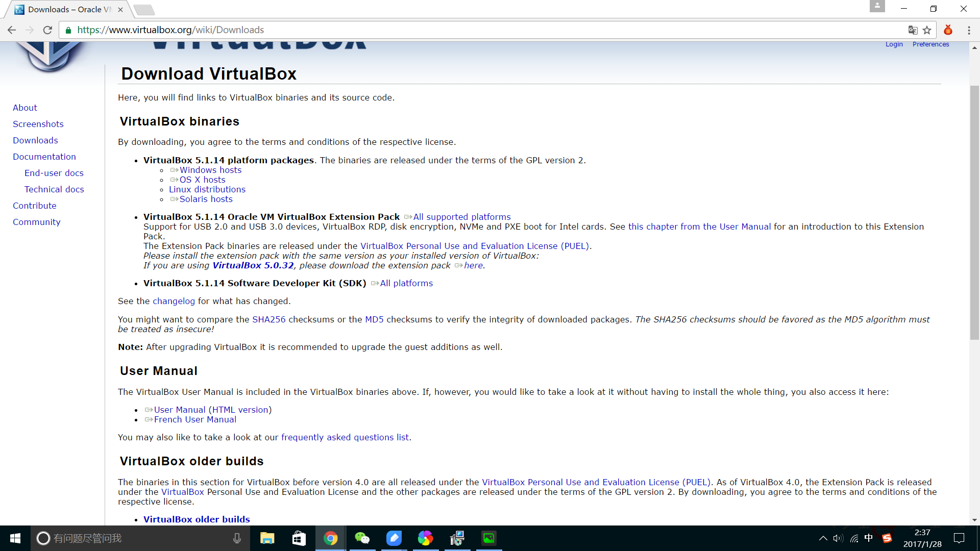980x551 pixels.
Task: Open WeChat from the taskbar
Action: click(x=362, y=538)
